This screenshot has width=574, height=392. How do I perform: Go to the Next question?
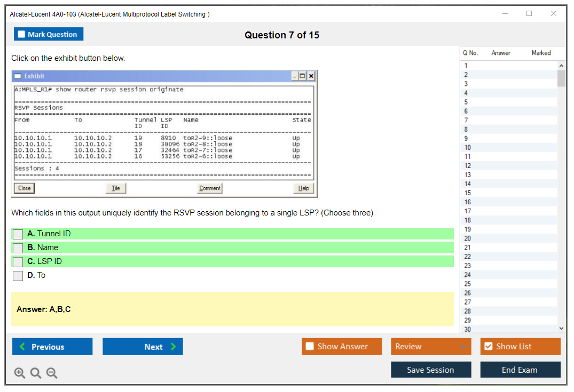click(143, 347)
